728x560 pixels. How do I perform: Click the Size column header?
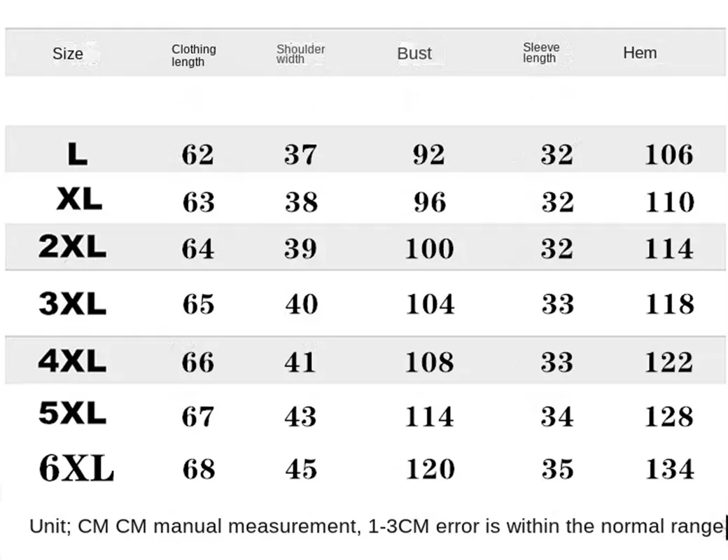pos(67,54)
